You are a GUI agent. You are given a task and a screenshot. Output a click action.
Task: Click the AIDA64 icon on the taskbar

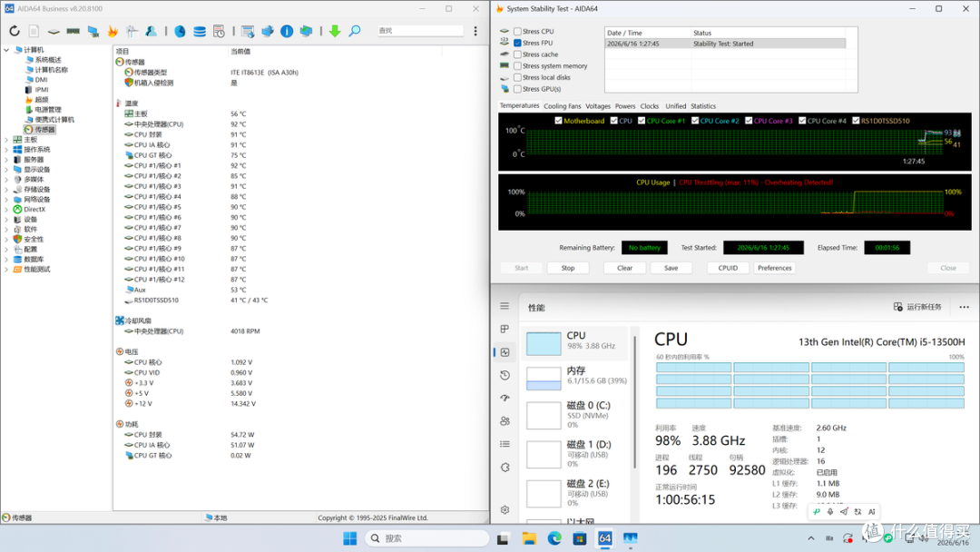coord(604,538)
